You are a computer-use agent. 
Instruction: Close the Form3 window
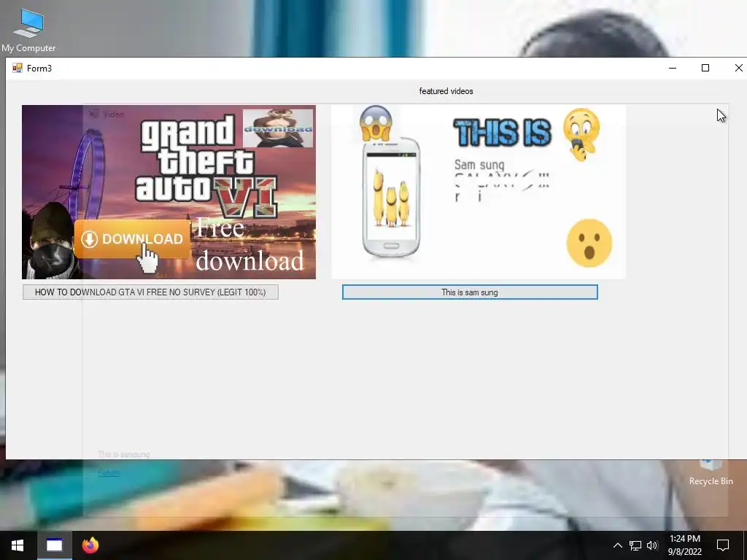(738, 68)
